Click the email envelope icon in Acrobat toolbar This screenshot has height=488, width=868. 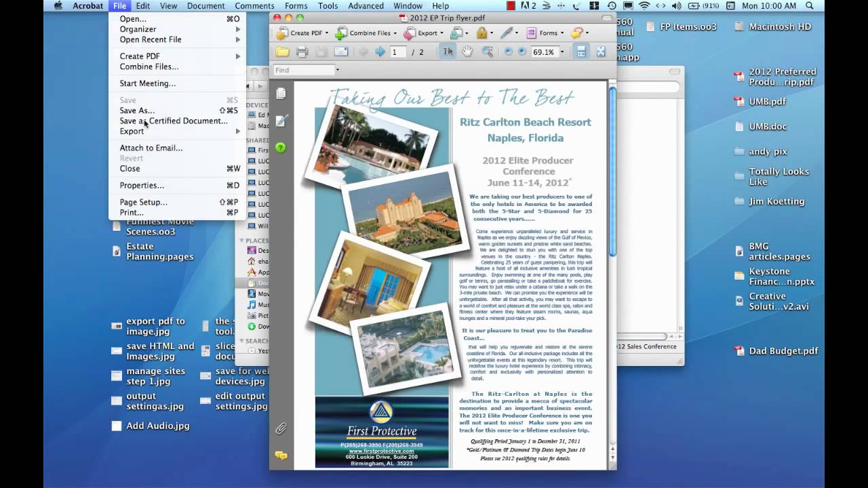341,52
